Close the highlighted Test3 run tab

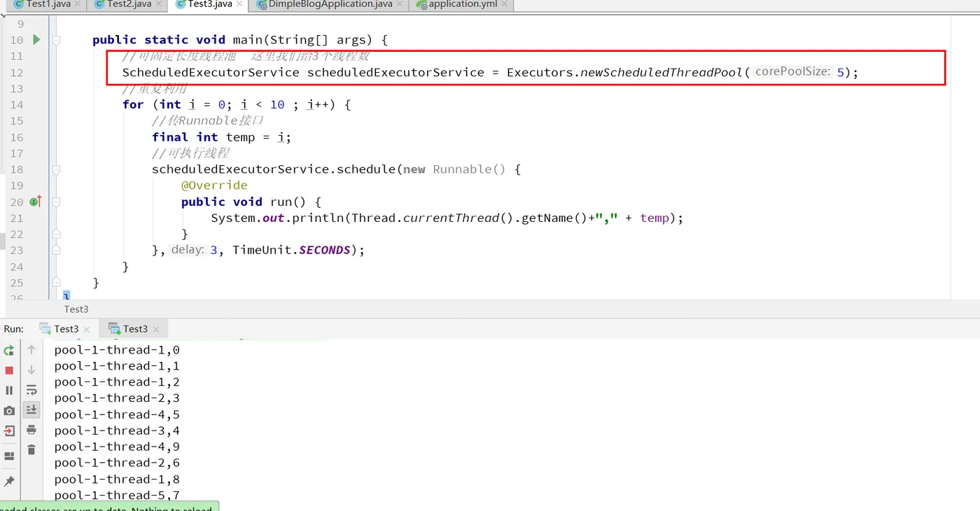click(x=156, y=330)
